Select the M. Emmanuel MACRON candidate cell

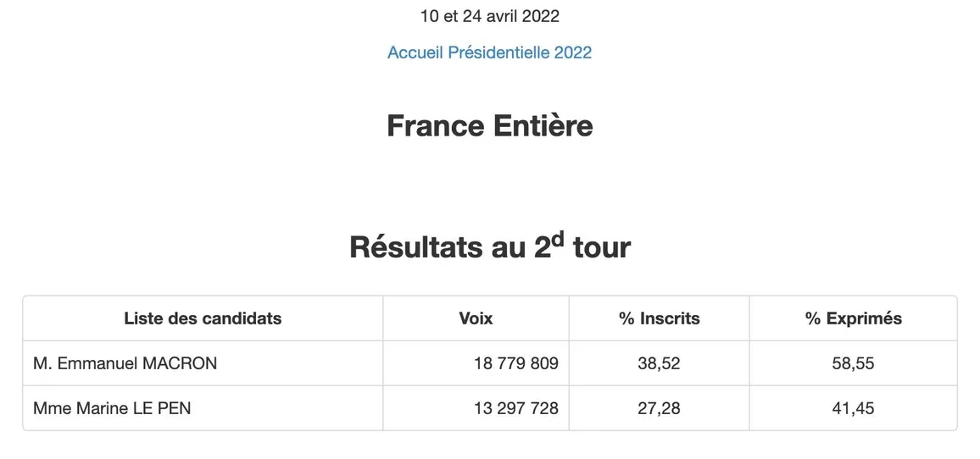coord(125,363)
